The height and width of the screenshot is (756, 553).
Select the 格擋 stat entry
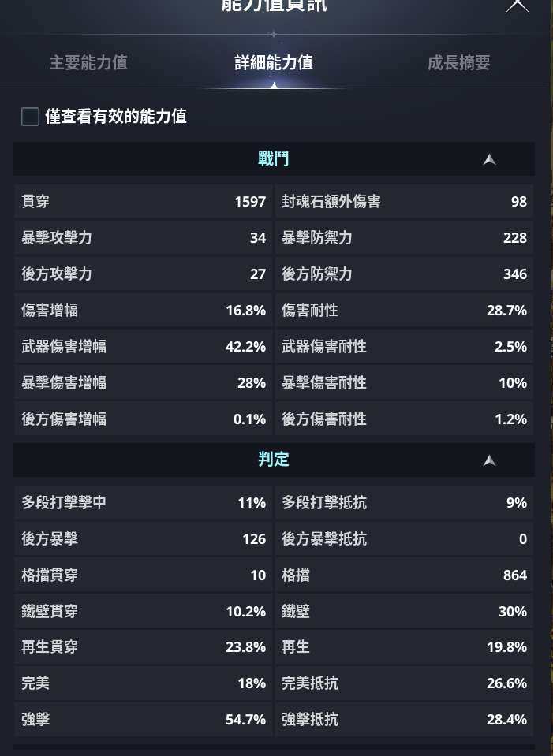[404, 575]
